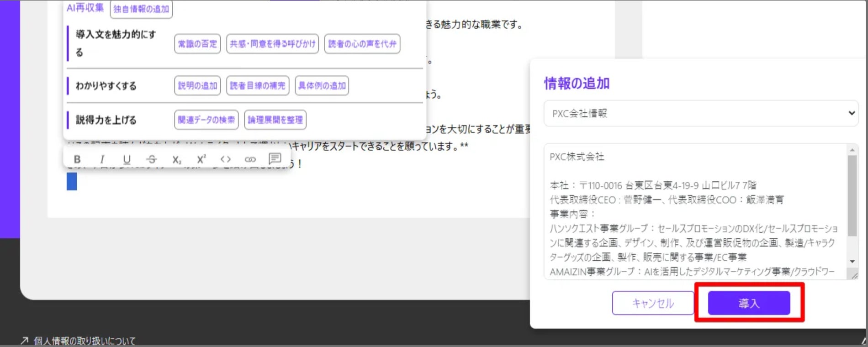Select 読者目線の補完

[x=258, y=85]
